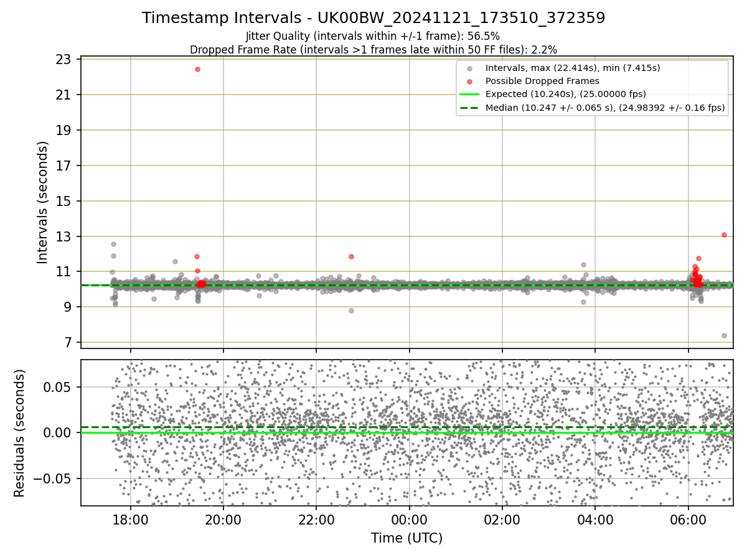
Task: Click legend text 'Intervals, max (22.414s), min (7.415s)'
Action: [573, 68]
